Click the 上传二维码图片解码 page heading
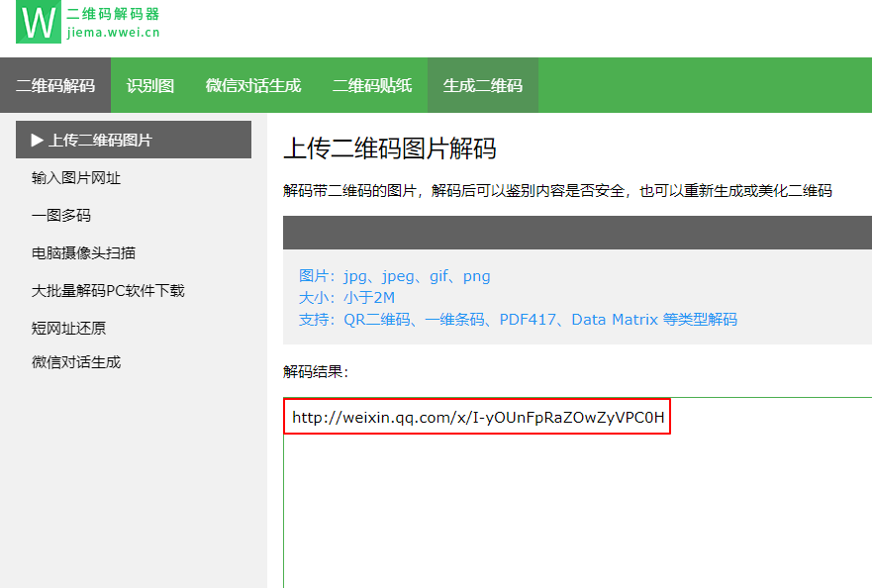Viewport: 872px width, 588px height. click(x=389, y=148)
